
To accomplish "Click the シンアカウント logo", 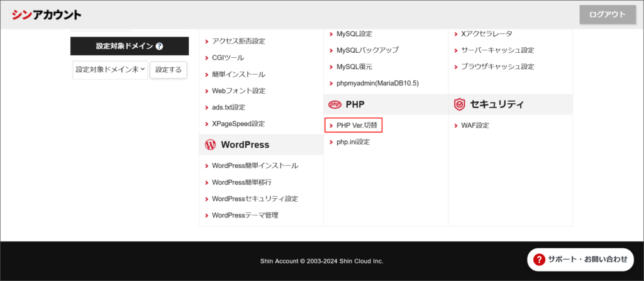I will point(47,14).
